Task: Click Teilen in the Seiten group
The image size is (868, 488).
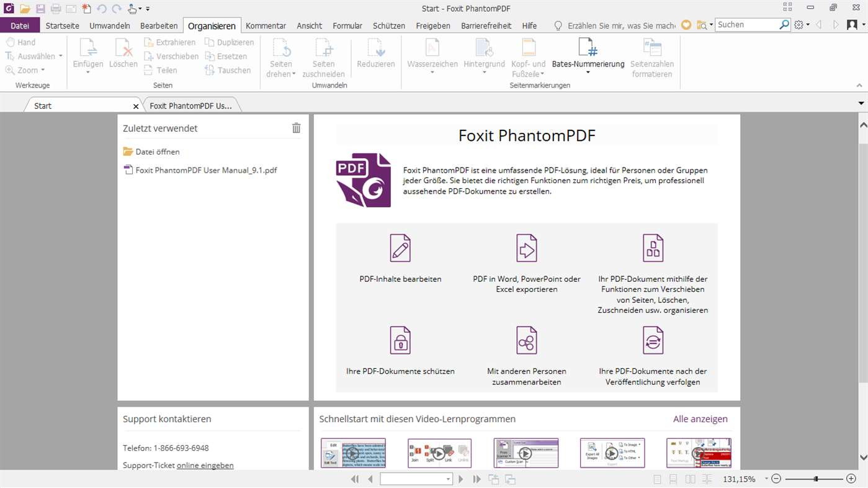Action: 161,70
